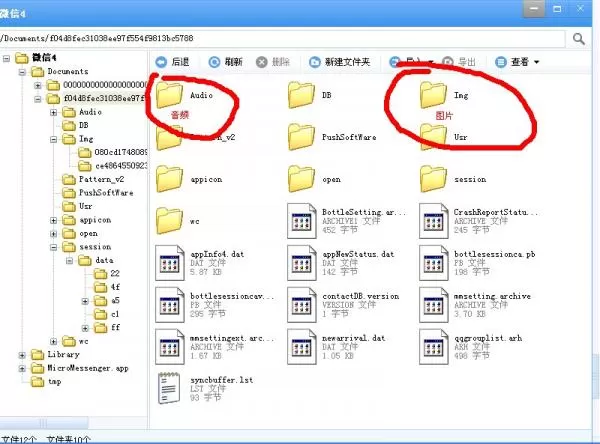
Task: Select the syncbuffer.lst file
Action: (x=204, y=388)
